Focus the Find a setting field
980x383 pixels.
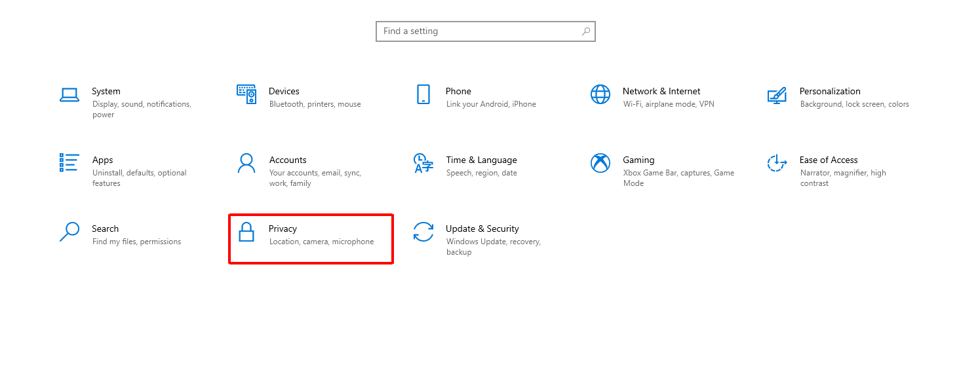coord(486,31)
